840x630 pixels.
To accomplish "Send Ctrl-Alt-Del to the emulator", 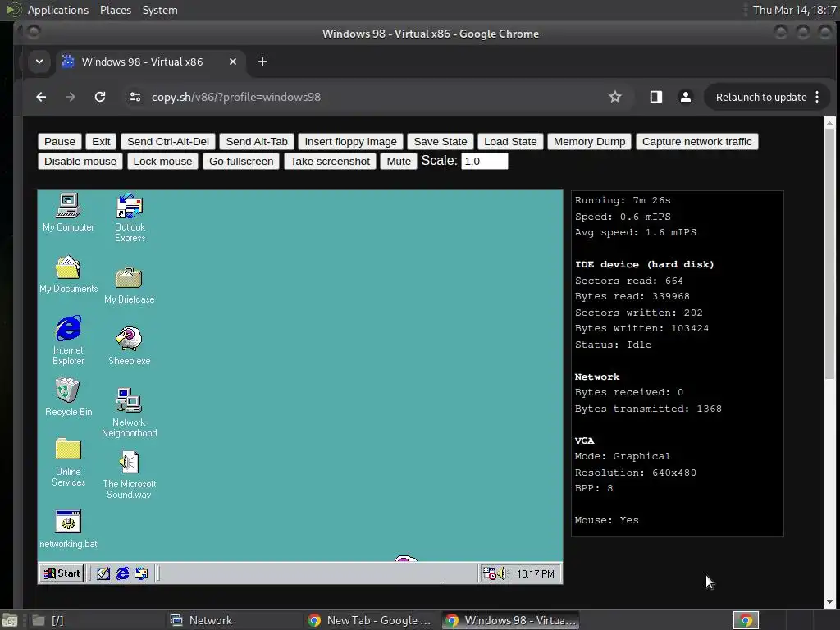I will tap(168, 141).
